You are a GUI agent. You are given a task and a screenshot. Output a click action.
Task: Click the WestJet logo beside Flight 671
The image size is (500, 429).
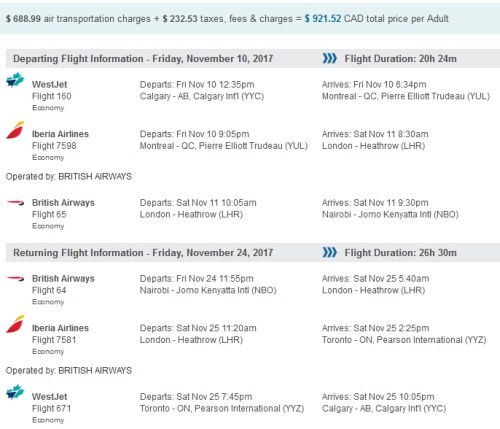pyautogui.click(x=15, y=392)
